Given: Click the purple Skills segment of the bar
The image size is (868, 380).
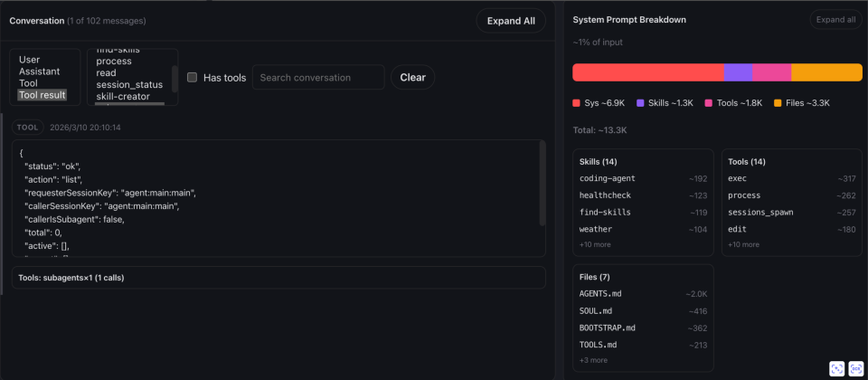Looking at the screenshot, I should [738, 72].
